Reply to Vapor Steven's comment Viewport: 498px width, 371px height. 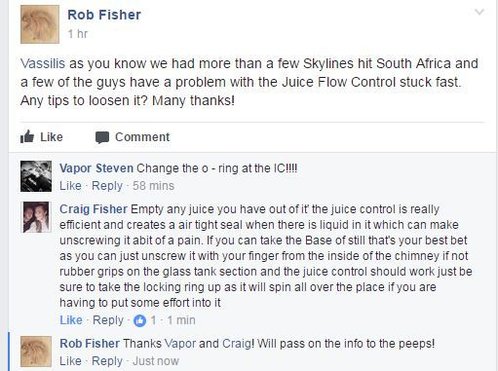click(x=107, y=186)
